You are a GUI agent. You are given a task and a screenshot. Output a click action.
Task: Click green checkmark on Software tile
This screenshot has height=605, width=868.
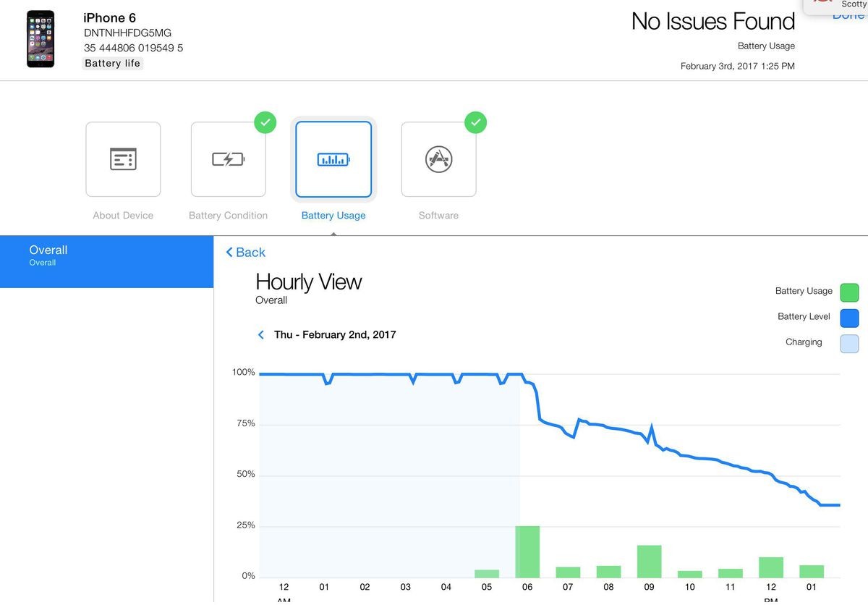475,122
